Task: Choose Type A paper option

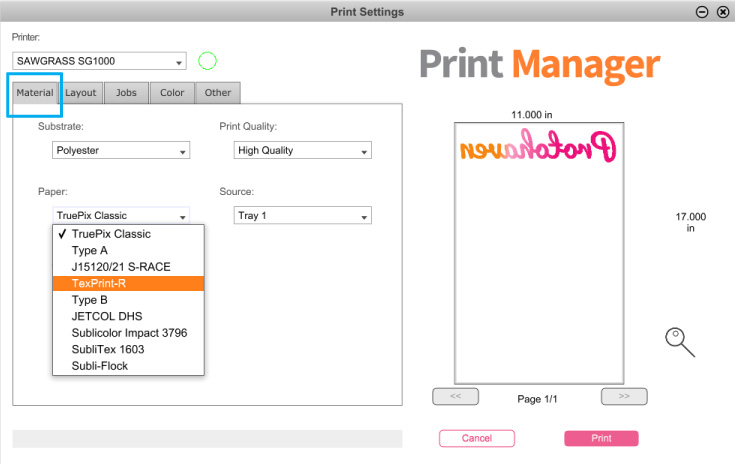Action: [x=128, y=250]
